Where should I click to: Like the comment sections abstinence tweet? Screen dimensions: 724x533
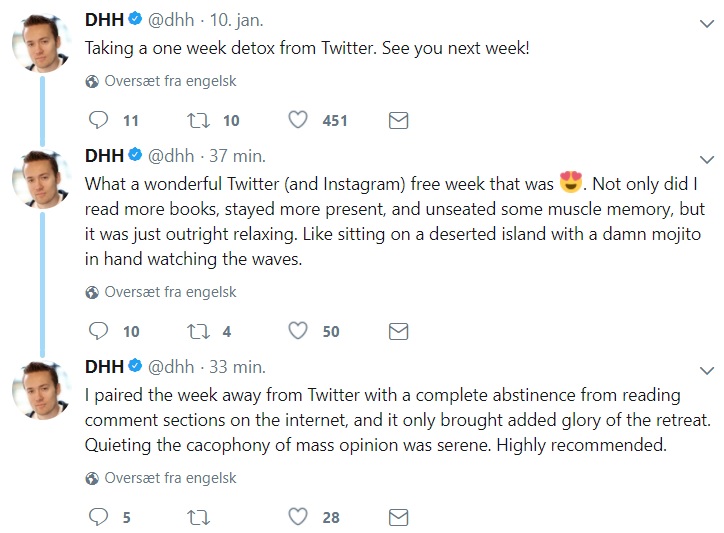pyautogui.click(x=297, y=517)
